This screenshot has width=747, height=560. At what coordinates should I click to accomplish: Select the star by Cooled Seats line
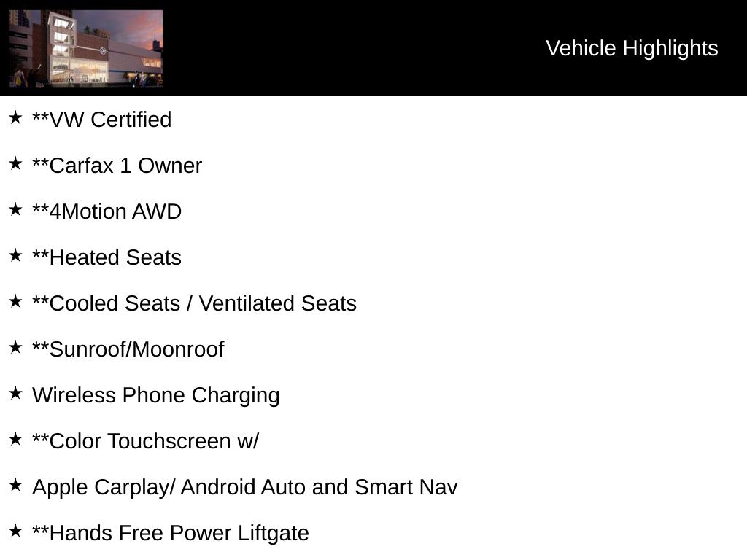click(x=15, y=301)
